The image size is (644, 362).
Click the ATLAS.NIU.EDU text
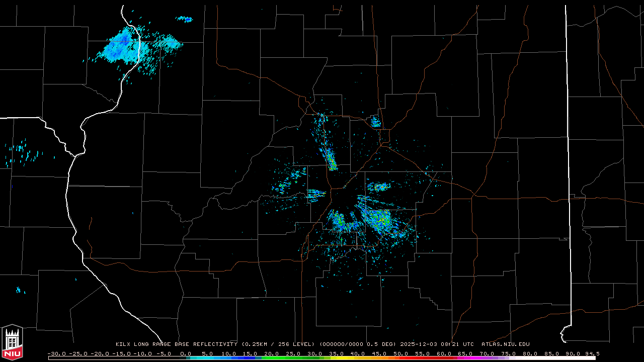click(x=506, y=344)
